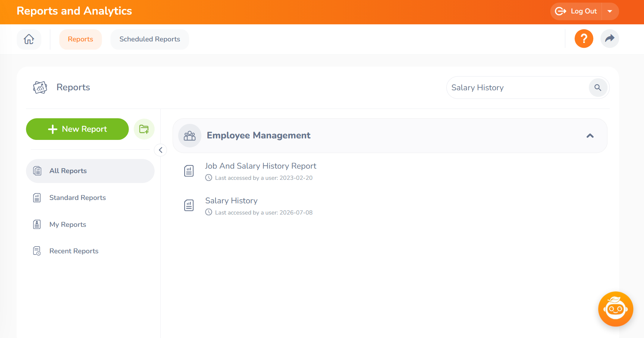Open dropdown arrow next to Log Out
The image size is (644, 338).
[x=610, y=11]
